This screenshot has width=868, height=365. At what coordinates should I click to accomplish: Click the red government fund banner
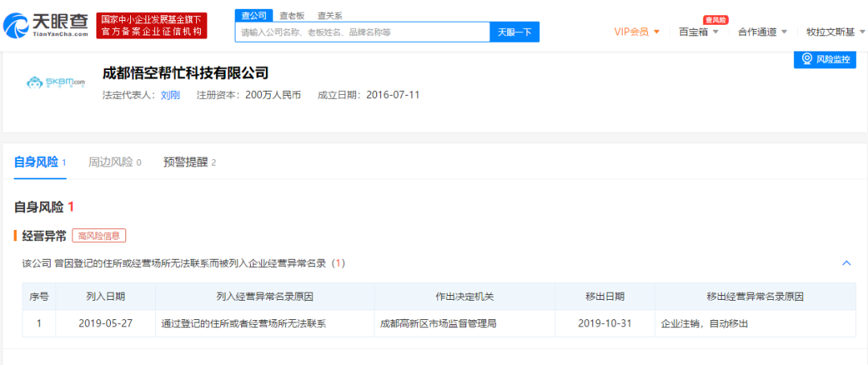[152, 26]
